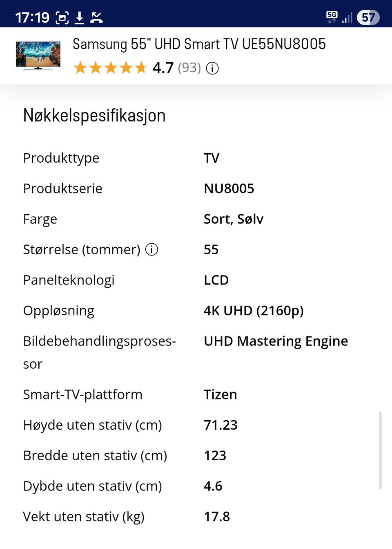
Task: Open the Samsung TV product thumbnail
Action: pos(38,55)
